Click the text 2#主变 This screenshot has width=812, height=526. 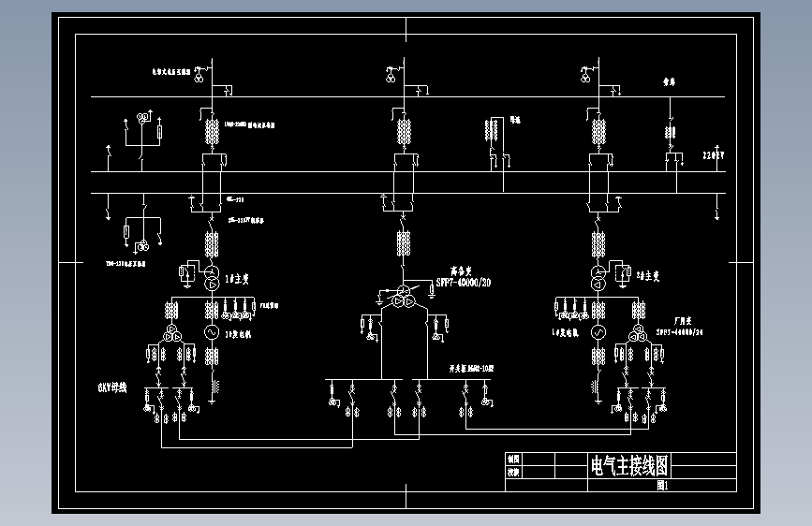coord(648,276)
